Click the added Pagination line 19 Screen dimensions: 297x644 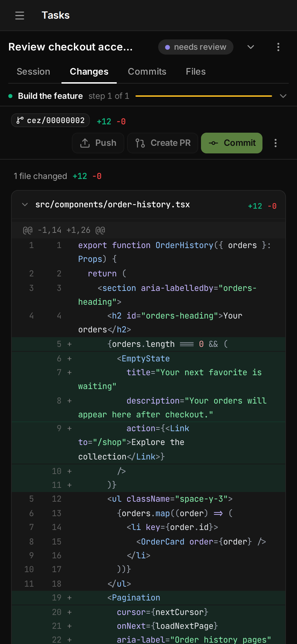pos(148,598)
